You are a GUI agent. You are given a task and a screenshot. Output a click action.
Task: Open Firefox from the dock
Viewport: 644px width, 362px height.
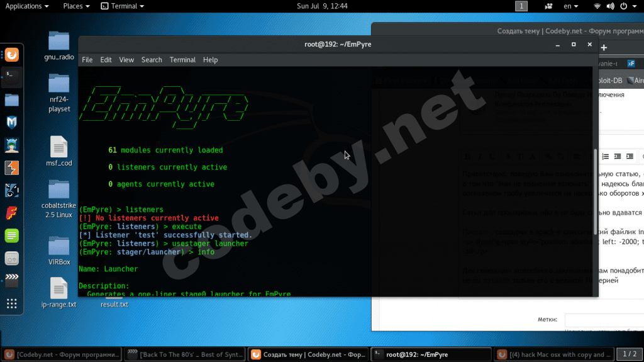(x=11, y=55)
